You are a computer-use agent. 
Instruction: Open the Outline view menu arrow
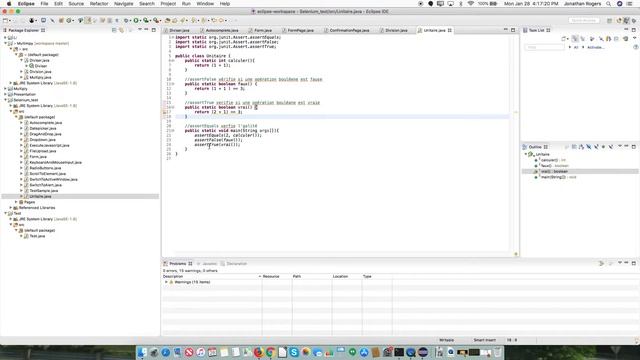[619, 147]
